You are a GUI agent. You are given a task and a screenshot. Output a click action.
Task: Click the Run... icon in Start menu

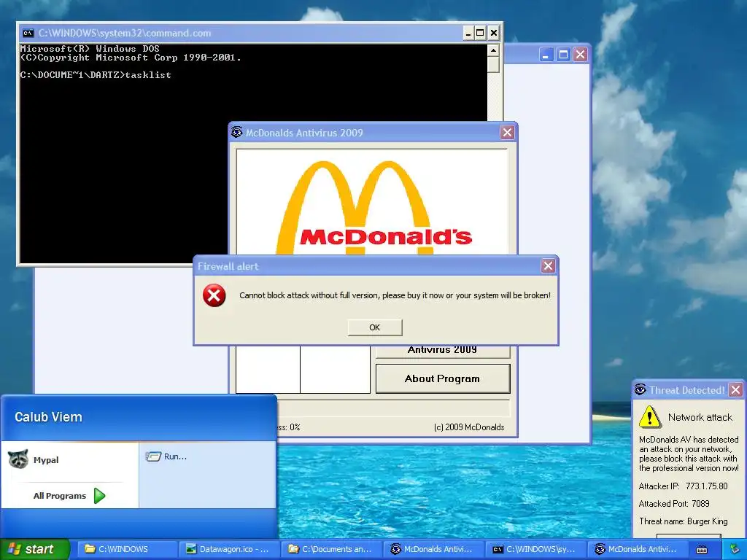tap(153, 456)
